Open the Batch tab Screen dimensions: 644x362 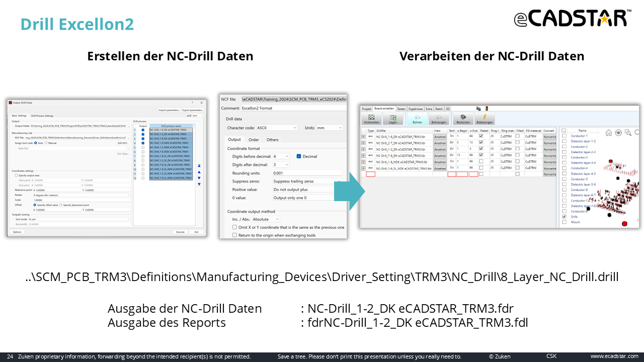coord(439,109)
